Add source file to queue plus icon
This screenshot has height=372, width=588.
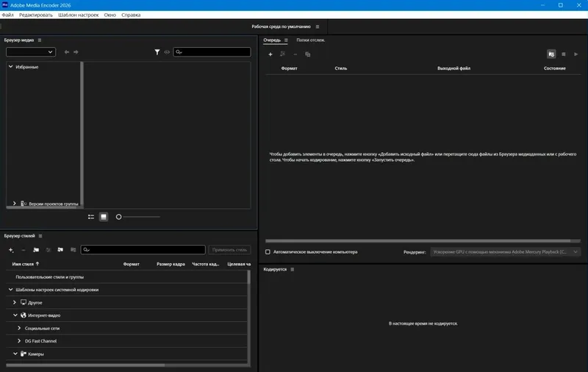pos(270,54)
